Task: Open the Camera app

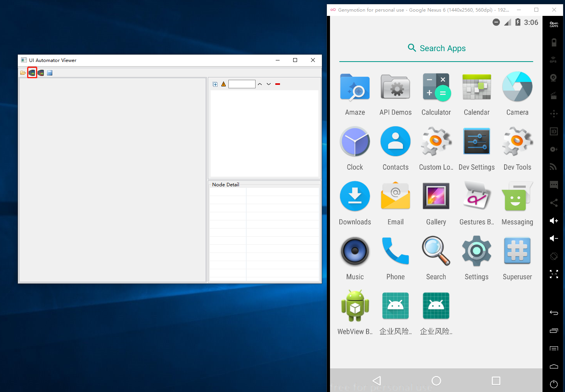Action: (517, 94)
